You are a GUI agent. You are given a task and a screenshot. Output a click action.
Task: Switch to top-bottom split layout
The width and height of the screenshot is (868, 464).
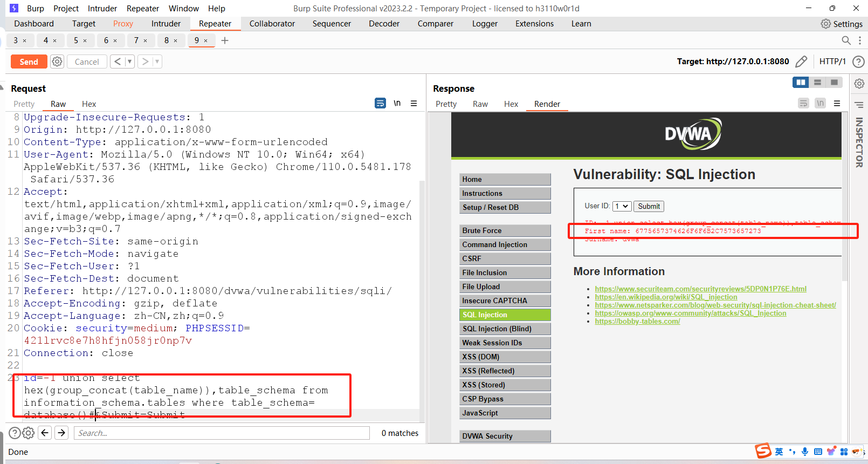pos(817,82)
